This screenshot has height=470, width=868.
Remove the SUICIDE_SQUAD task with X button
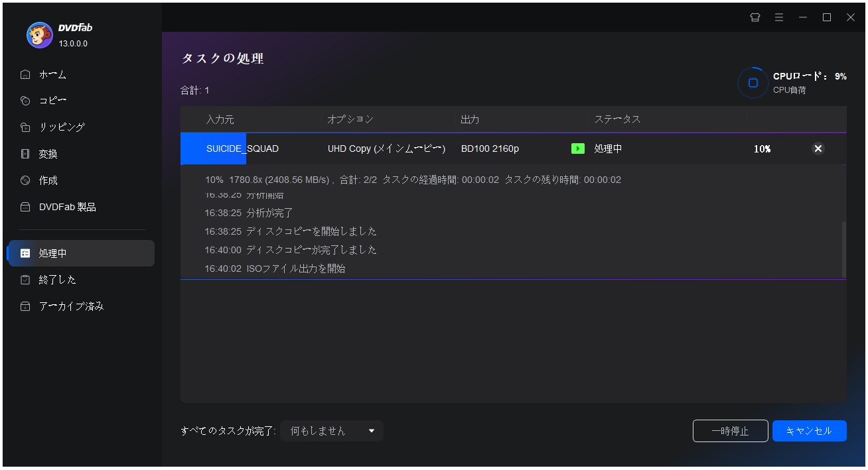818,148
